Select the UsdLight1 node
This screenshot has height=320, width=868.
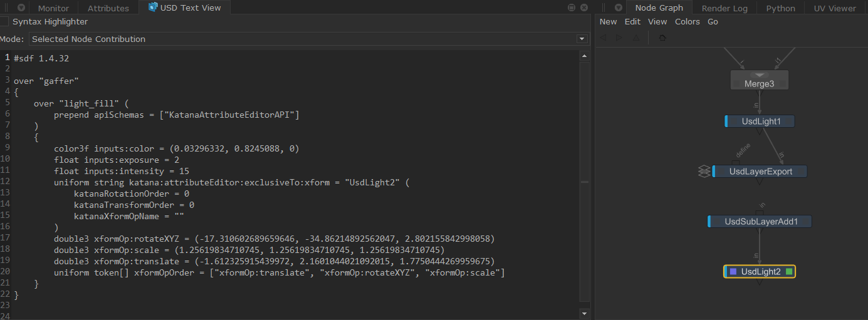pos(761,121)
